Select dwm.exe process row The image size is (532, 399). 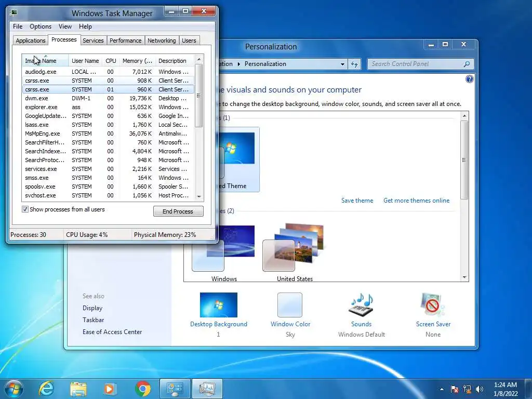(x=108, y=98)
